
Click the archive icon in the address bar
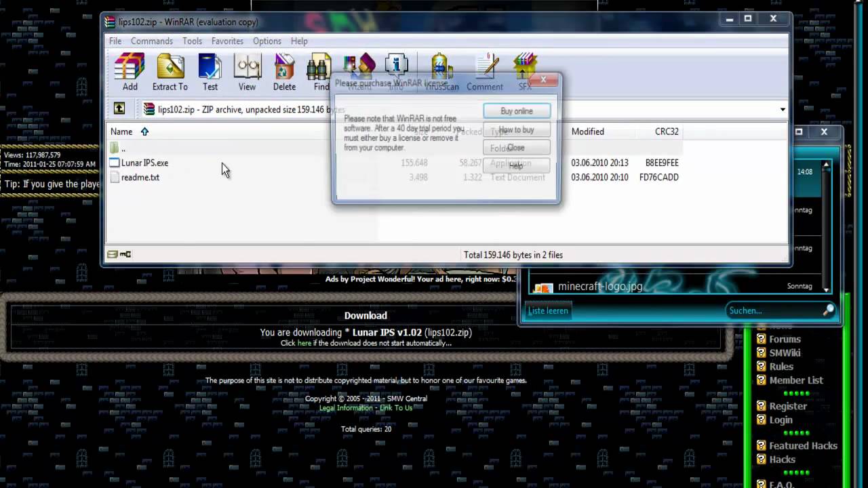coord(149,109)
